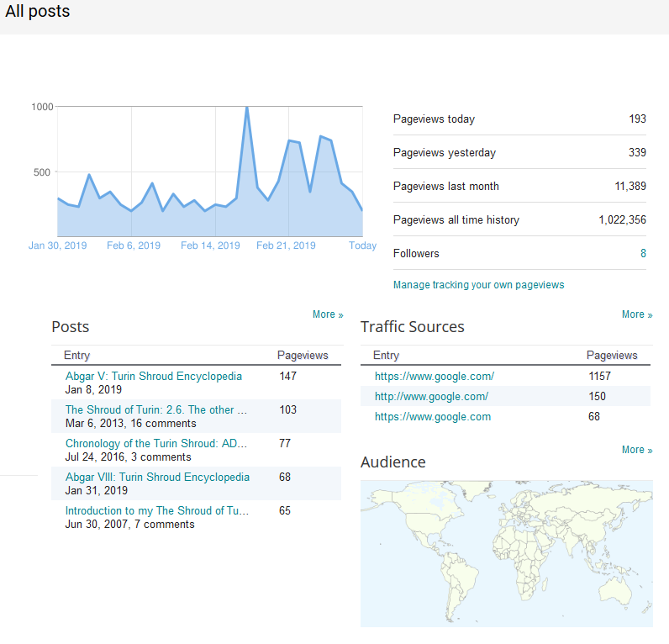
Task: Select the 'Pageviews all time history' row
Action: click(x=519, y=220)
